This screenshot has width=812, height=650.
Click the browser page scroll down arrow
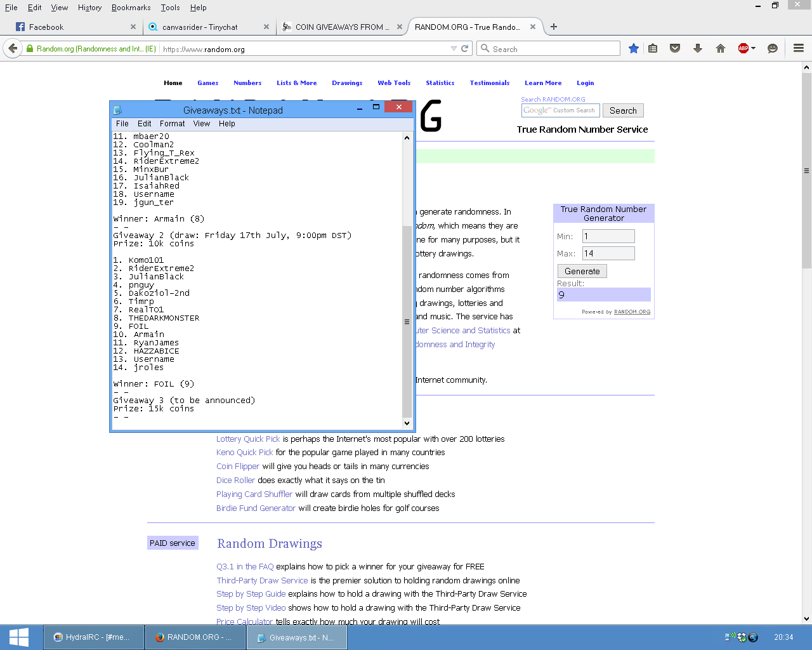click(x=806, y=618)
